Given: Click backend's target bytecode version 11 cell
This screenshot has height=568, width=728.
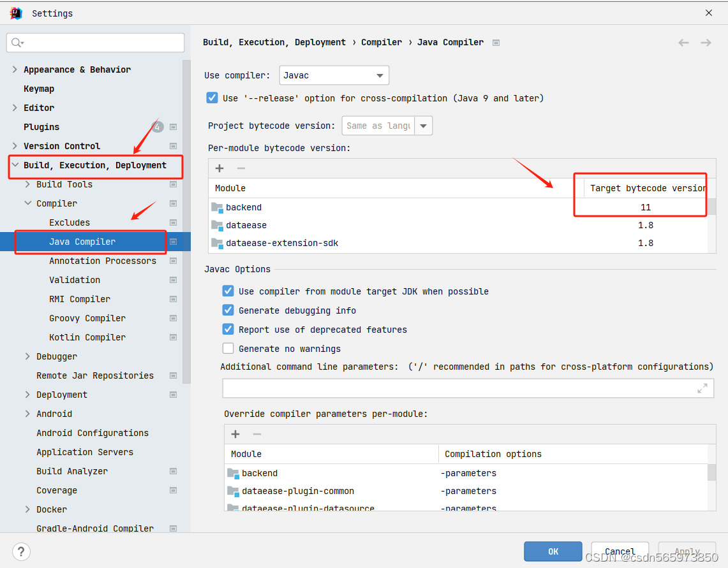Looking at the screenshot, I should pos(645,207).
